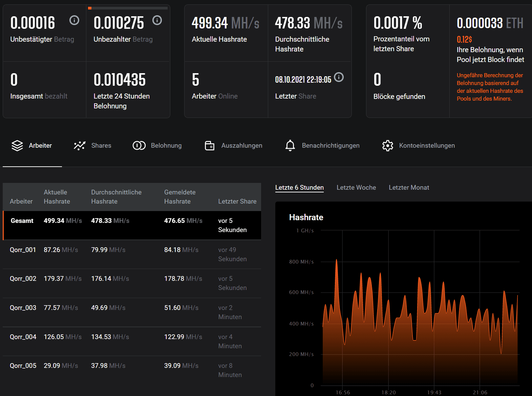Open the Benachrichtigungen tab
The height and width of the screenshot is (396, 532).
pyautogui.click(x=322, y=146)
